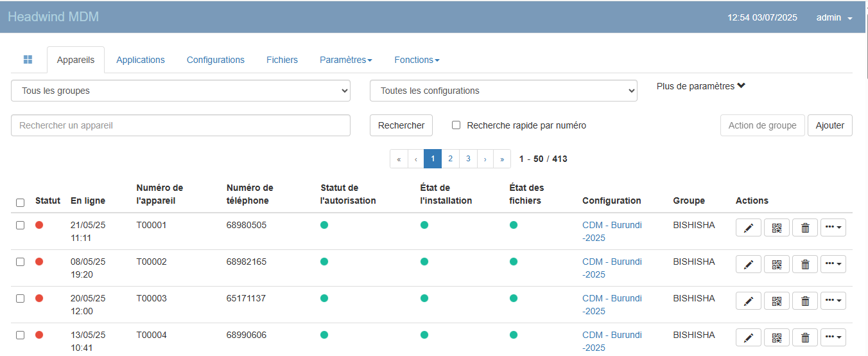The height and width of the screenshot is (356, 868).
Task: Show the QR code for device T00003
Action: 776,301
